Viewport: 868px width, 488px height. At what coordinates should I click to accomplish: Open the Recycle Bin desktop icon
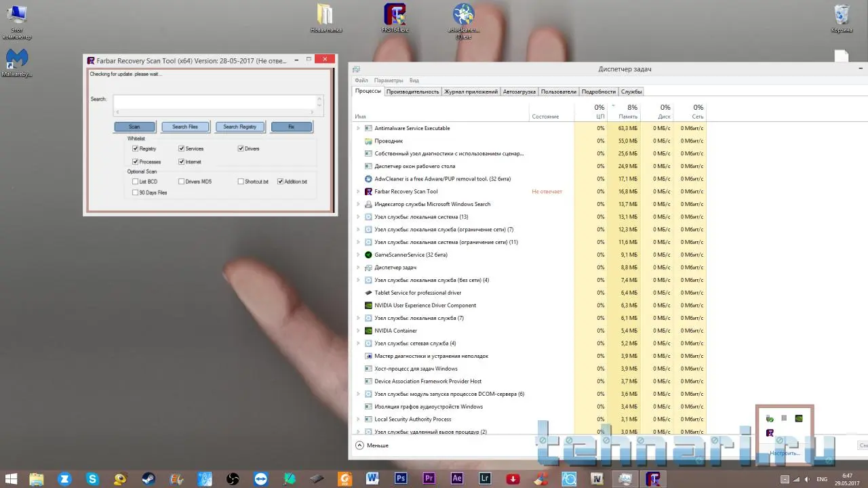point(842,16)
